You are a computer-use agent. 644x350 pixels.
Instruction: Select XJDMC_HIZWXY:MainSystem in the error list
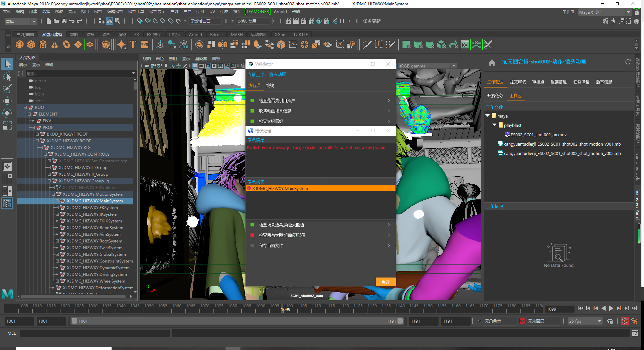[x=280, y=189]
